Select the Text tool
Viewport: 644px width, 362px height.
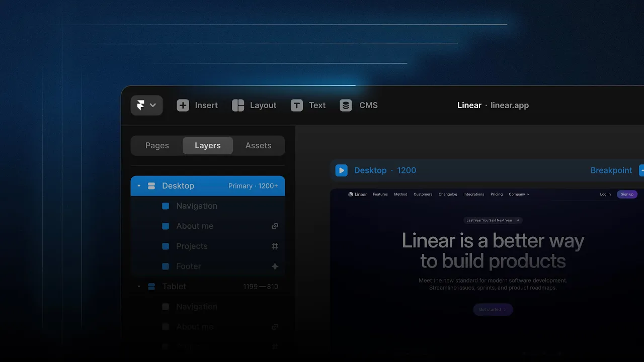pyautogui.click(x=308, y=105)
